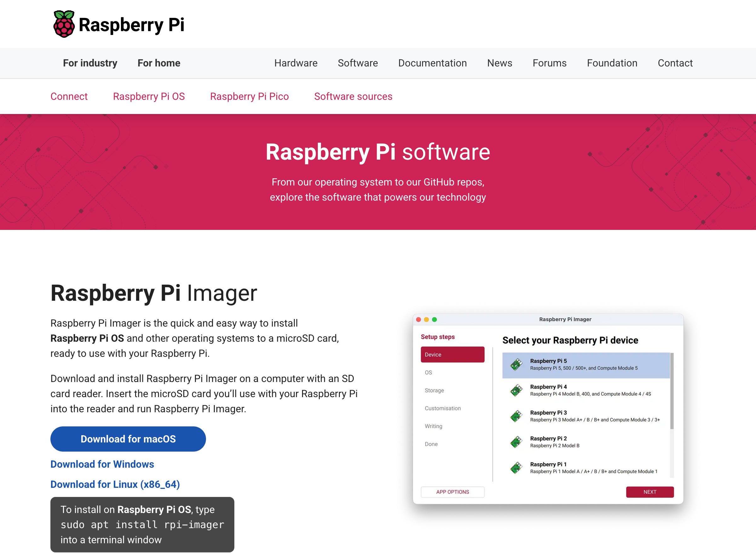Click the Raspberry Pi 4 board icon
This screenshot has width=756, height=553.
point(516,390)
